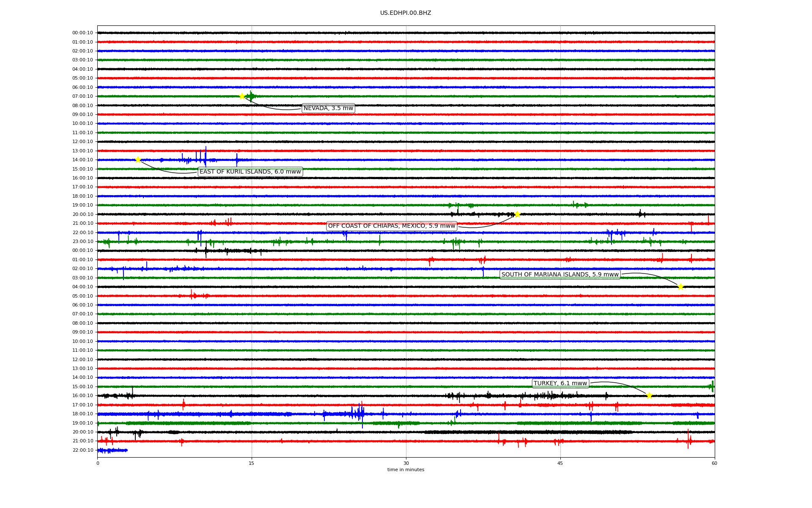
Task: Click the first 14:00:10 row label
Action: [82, 160]
